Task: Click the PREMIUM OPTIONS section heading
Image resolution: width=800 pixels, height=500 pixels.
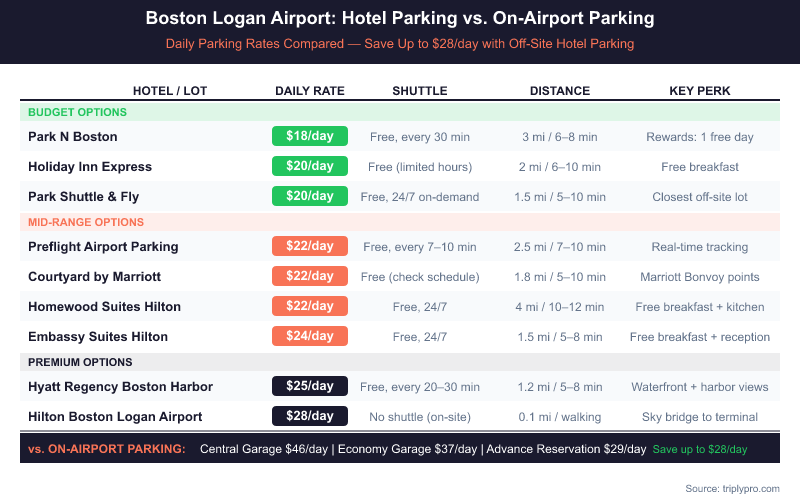Action: point(81,362)
